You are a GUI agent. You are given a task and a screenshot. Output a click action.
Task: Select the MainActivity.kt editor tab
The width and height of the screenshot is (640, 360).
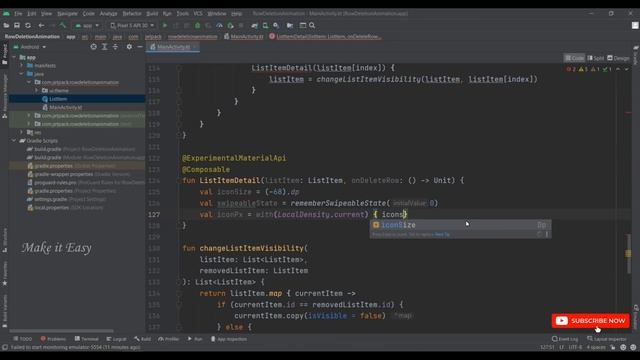[x=173, y=47]
